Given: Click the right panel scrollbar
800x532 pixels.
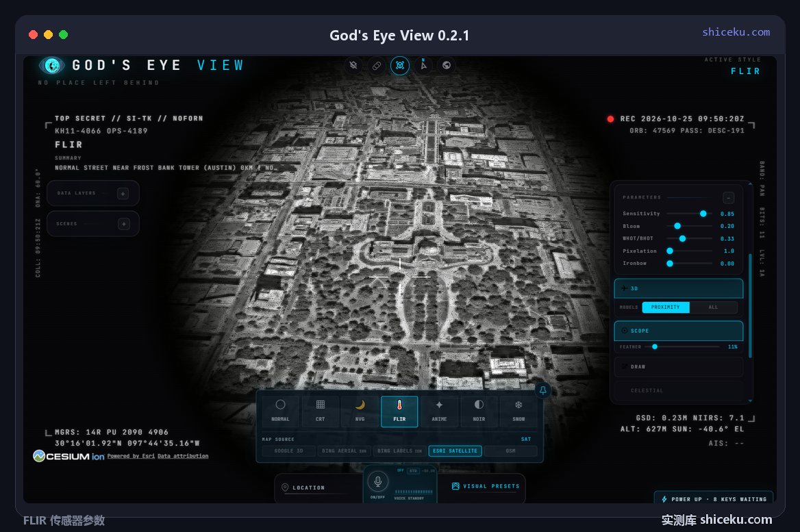Looking at the screenshot, I should (x=750, y=305).
